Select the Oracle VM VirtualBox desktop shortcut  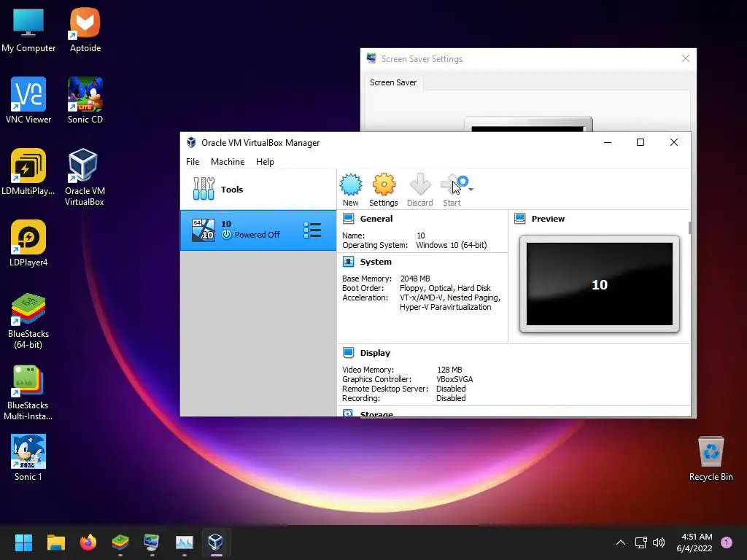pyautogui.click(x=85, y=177)
